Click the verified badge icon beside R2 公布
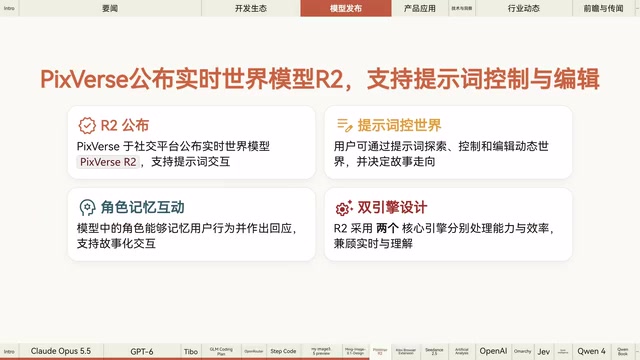Screen dimensions: 640x360 pos(87,126)
